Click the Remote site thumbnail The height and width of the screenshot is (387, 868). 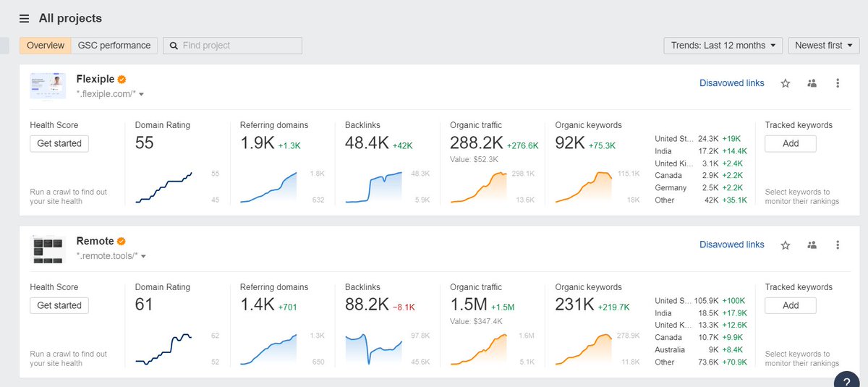tap(48, 249)
